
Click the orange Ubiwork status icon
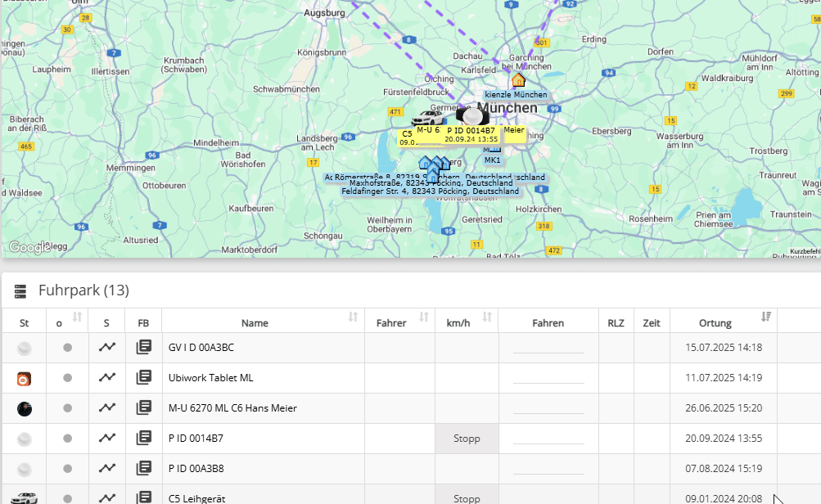click(24, 378)
